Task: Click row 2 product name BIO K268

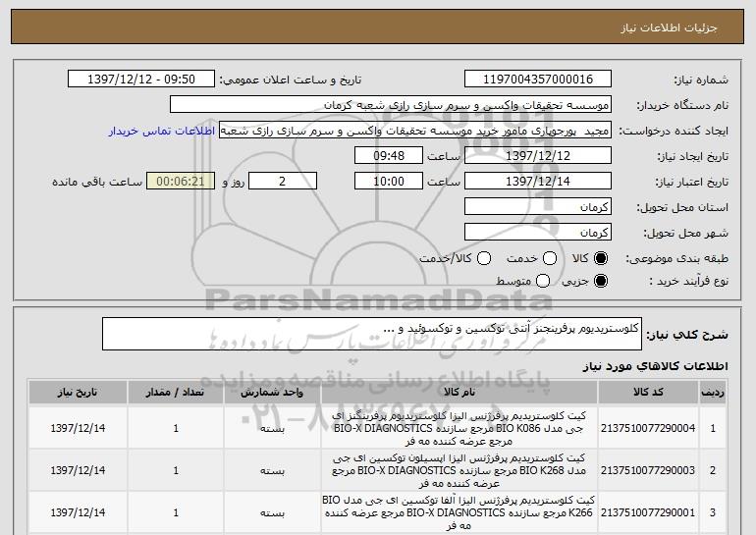Action: (459, 470)
